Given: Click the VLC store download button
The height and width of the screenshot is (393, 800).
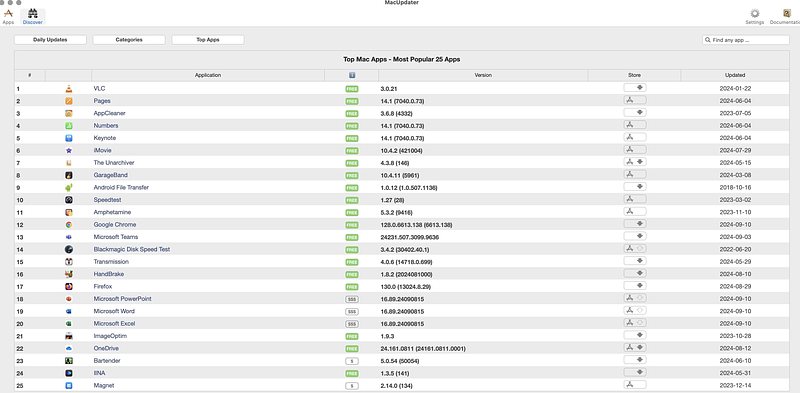Looking at the screenshot, I should tap(635, 88).
